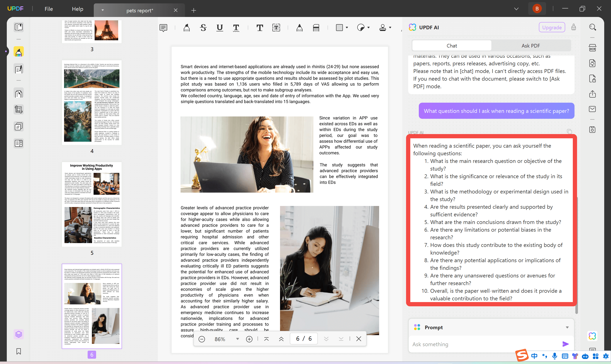Open the sticky note comment tool
This screenshot has width=611, height=364.
[x=164, y=28]
